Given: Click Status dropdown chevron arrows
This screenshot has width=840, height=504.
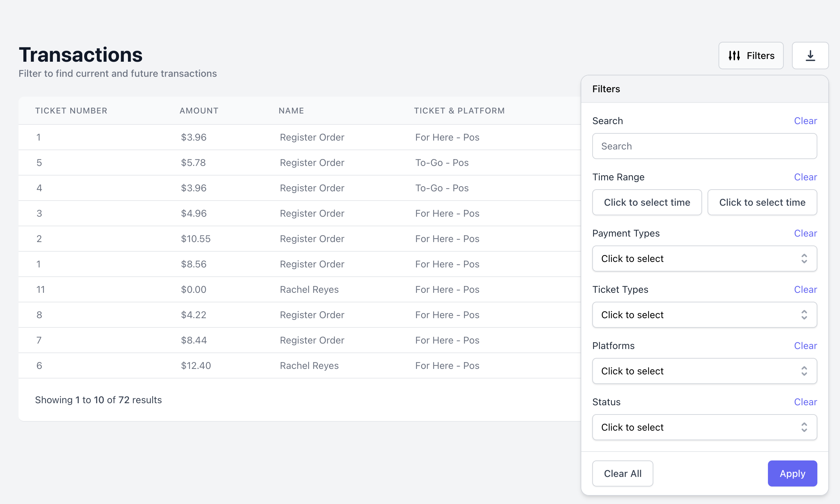Looking at the screenshot, I should click(x=804, y=427).
